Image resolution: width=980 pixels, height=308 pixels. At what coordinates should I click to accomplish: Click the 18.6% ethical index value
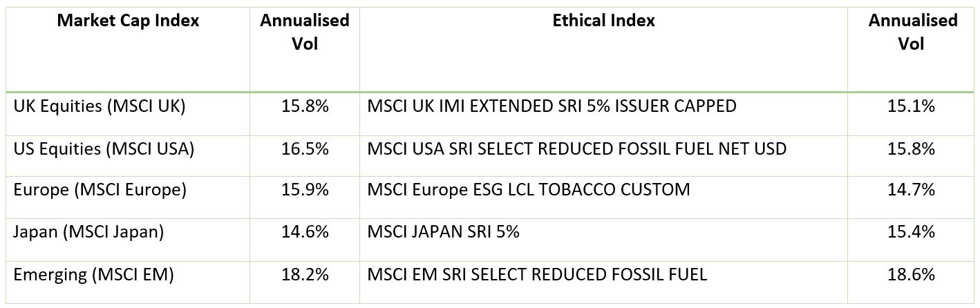(x=912, y=274)
